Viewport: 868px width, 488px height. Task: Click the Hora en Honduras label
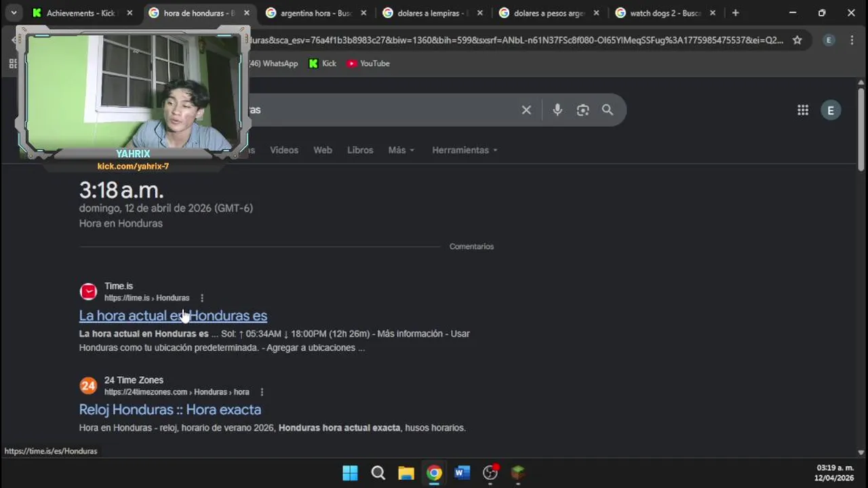(x=121, y=223)
